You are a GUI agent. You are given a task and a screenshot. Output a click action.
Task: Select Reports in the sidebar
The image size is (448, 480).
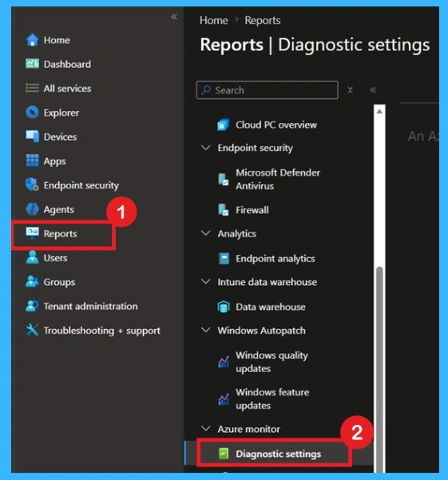tap(60, 233)
